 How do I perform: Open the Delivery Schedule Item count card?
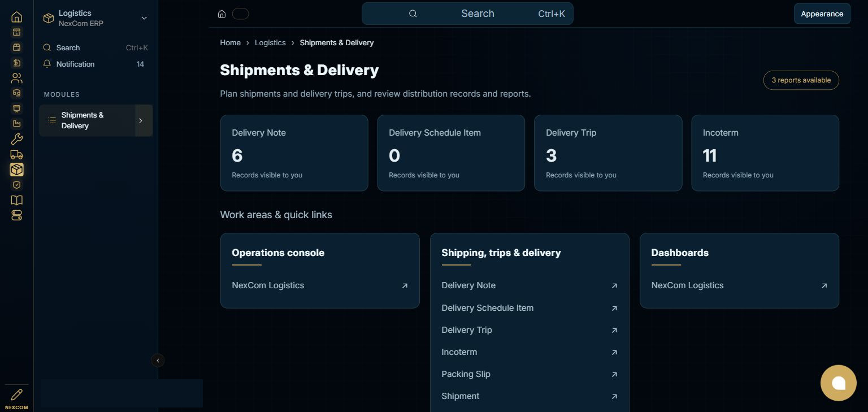tap(451, 153)
